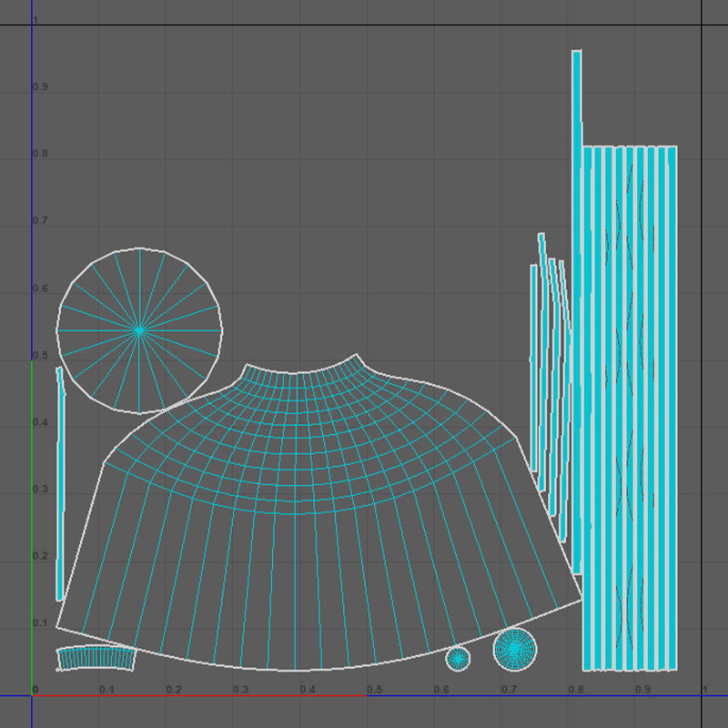This screenshot has width=728, height=728.
Task: Select the tallest cyan strip reaching above 0.9
Action: [x=577, y=312]
